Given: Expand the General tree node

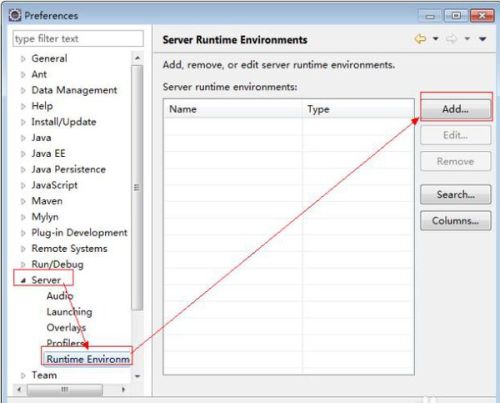Looking at the screenshot, I should point(23,59).
